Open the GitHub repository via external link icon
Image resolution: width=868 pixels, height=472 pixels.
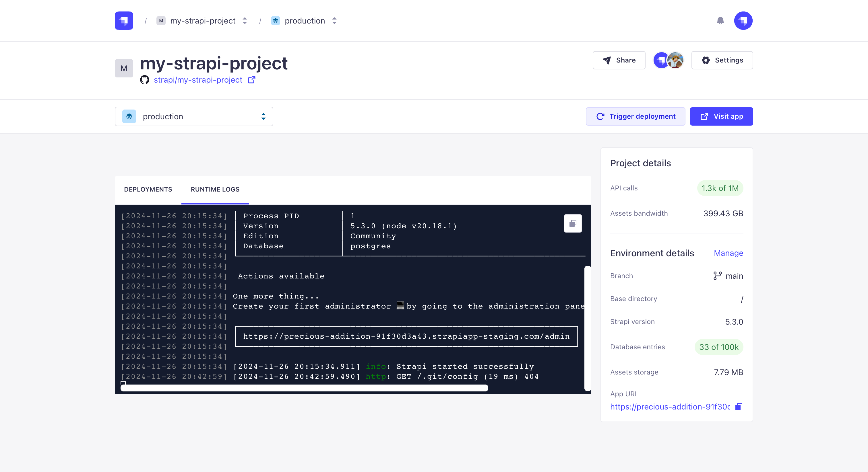tap(251, 80)
